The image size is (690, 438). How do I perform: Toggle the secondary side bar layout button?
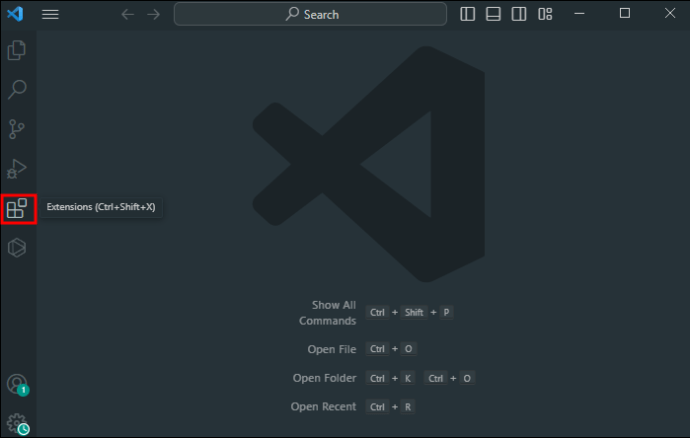(519, 14)
